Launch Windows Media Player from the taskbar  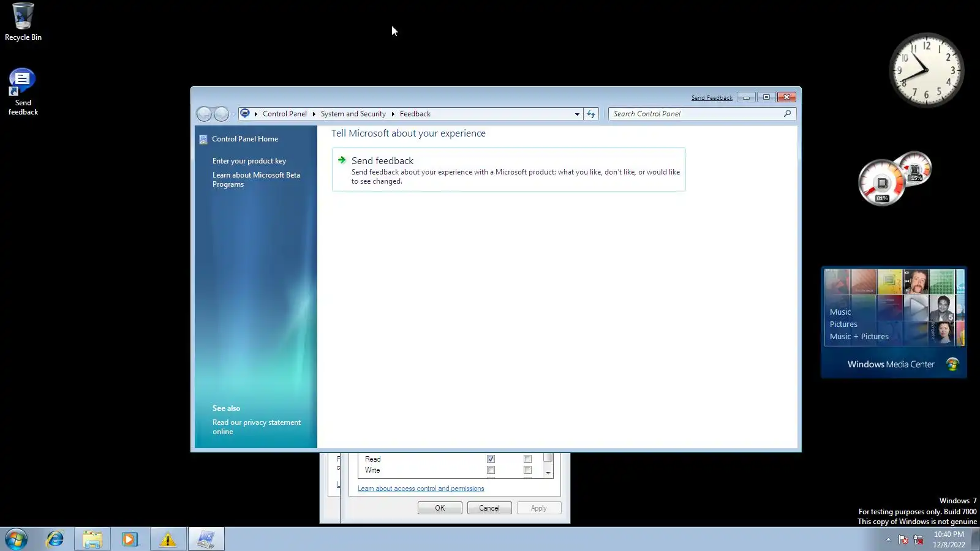click(x=130, y=539)
